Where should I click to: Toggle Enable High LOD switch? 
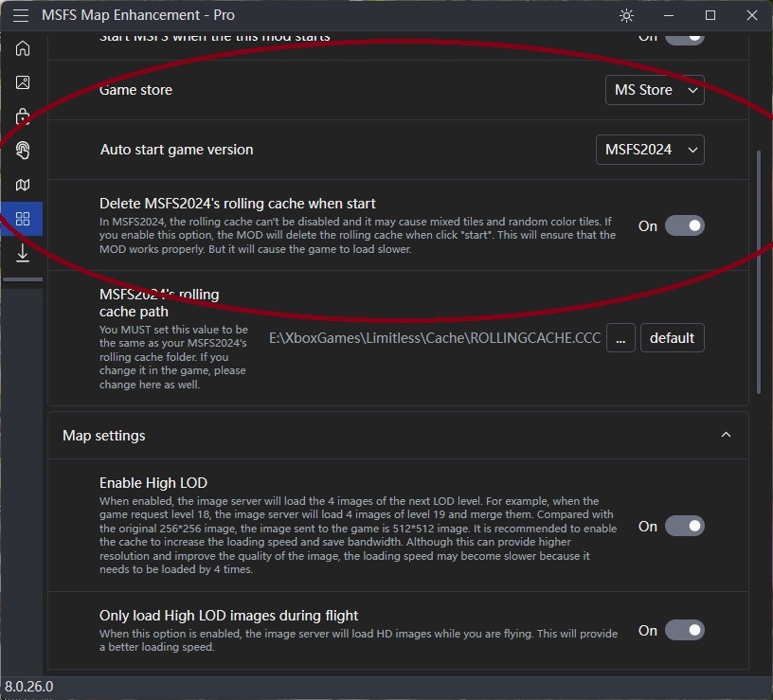tap(684, 526)
